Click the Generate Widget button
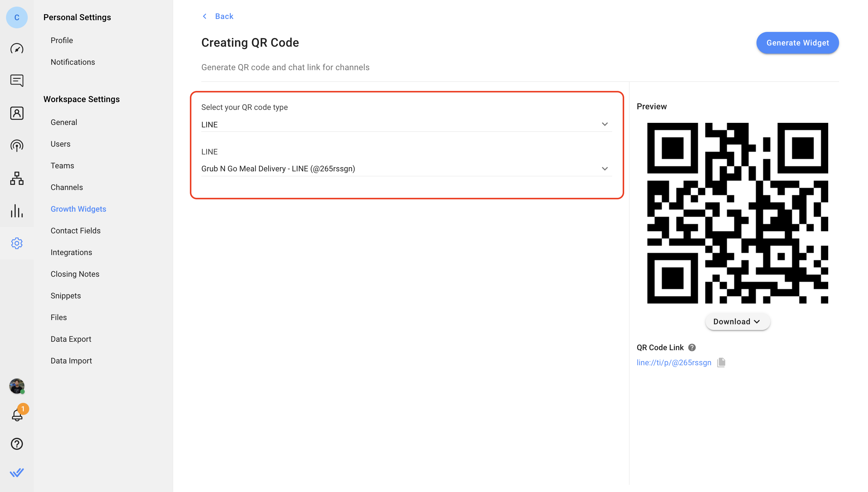The height and width of the screenshot is (492, 868). coord(797,43)
